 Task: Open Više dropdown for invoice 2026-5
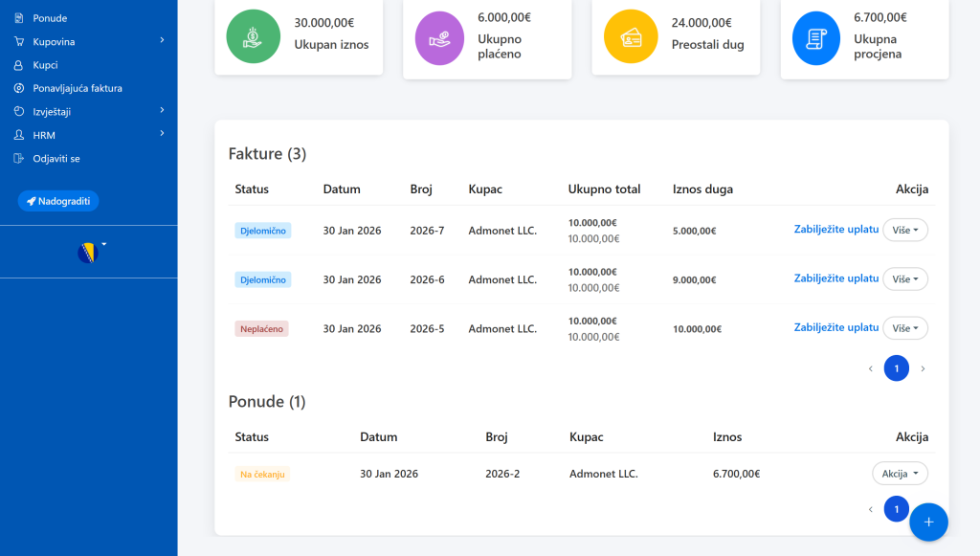(904, 328)
